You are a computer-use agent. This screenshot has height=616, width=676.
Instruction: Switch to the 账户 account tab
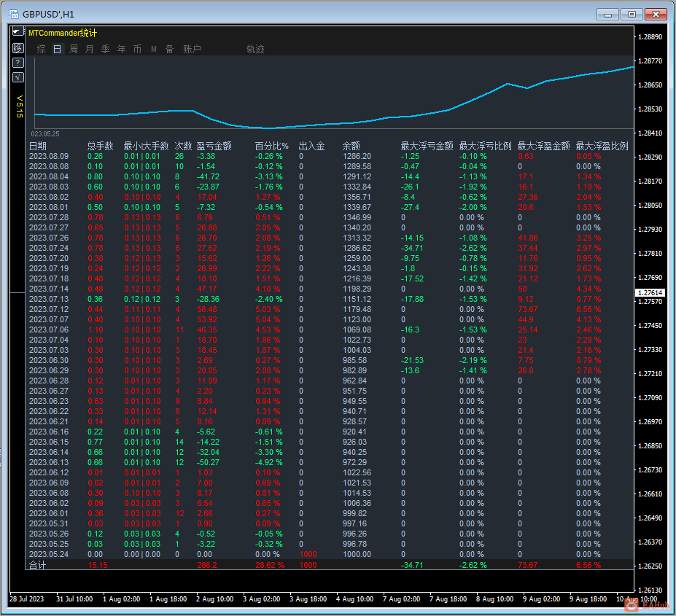192,49
